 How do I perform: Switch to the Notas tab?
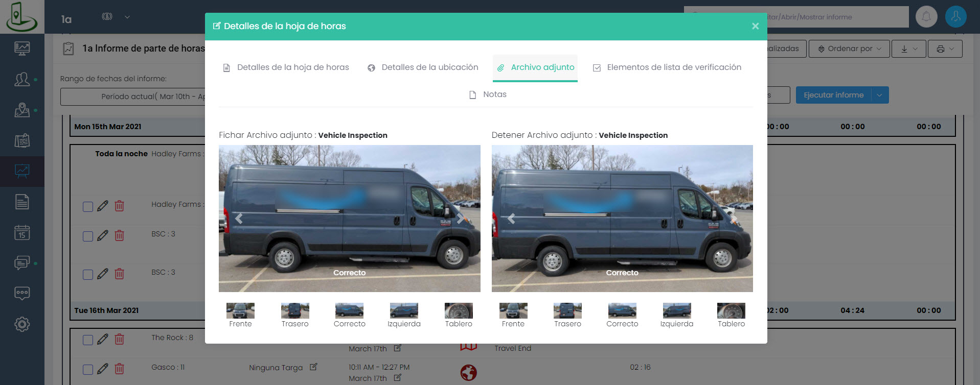[x=488, y=94]
